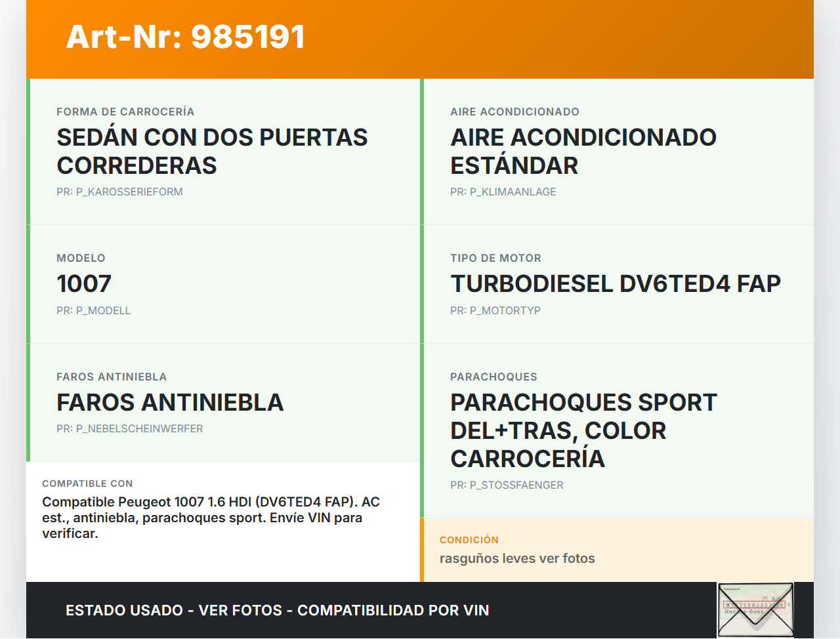The height and width of the screenshot is (639, 840).
Task: Click the PR: P_MODELL code
Action: click(x=93, y=311)
